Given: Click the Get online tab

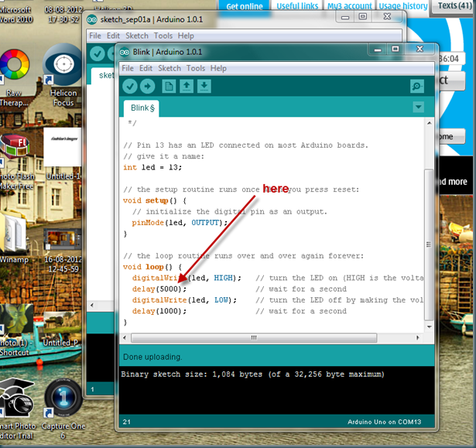Looking at the screenshot, I should click(x=245, y=6).
